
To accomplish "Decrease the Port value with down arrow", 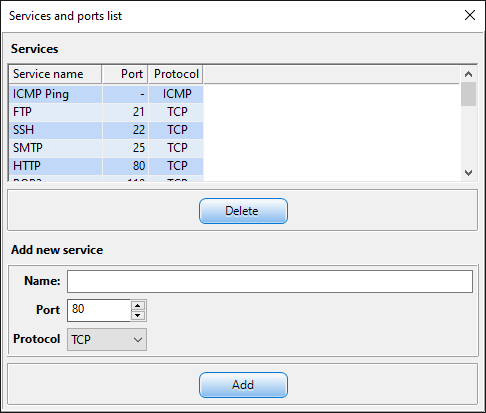I will pyautogui.click(x=138, y=315).
